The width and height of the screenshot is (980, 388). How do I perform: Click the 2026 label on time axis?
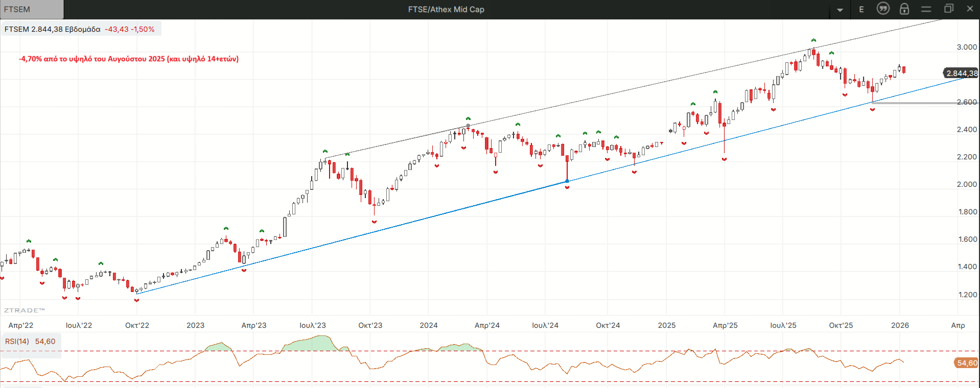tap(900, 325)
